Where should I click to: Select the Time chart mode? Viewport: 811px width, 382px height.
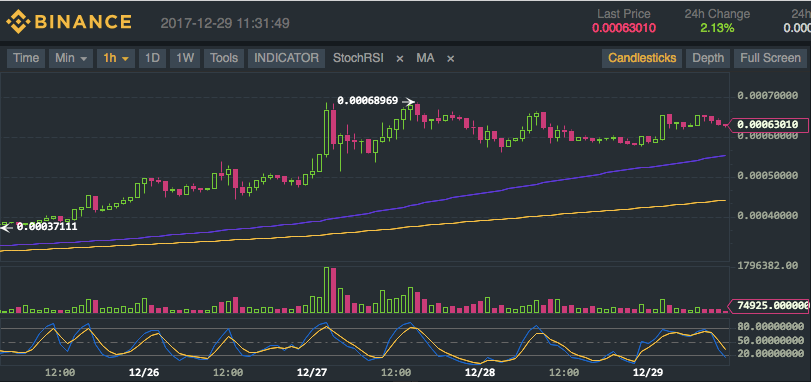26,58
